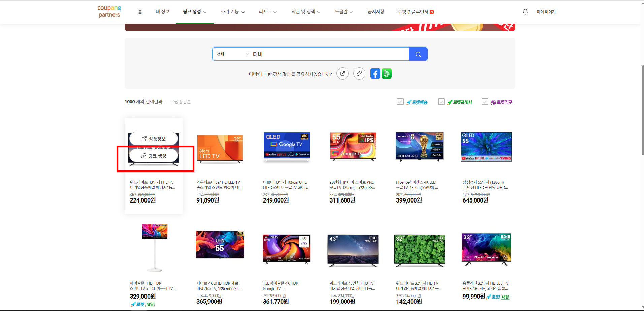Open TCL 아이팔콘 4K HDR thumbnail

[287, 249]
